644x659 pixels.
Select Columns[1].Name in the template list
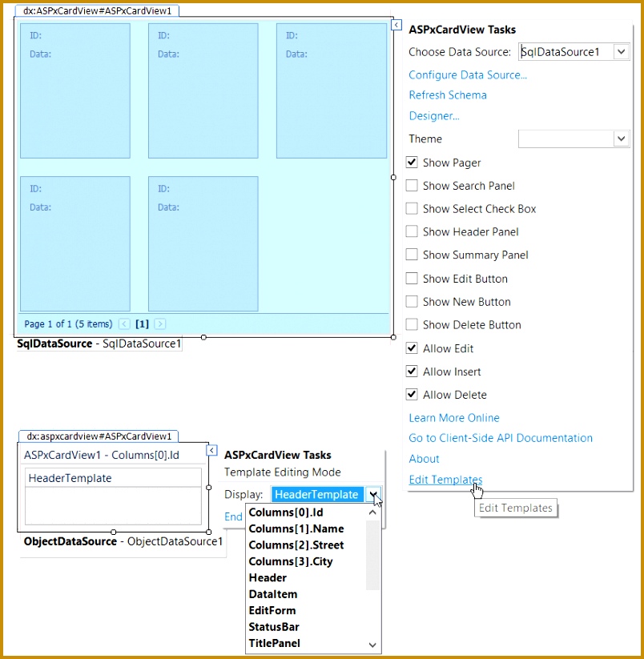tap(297, 528)
